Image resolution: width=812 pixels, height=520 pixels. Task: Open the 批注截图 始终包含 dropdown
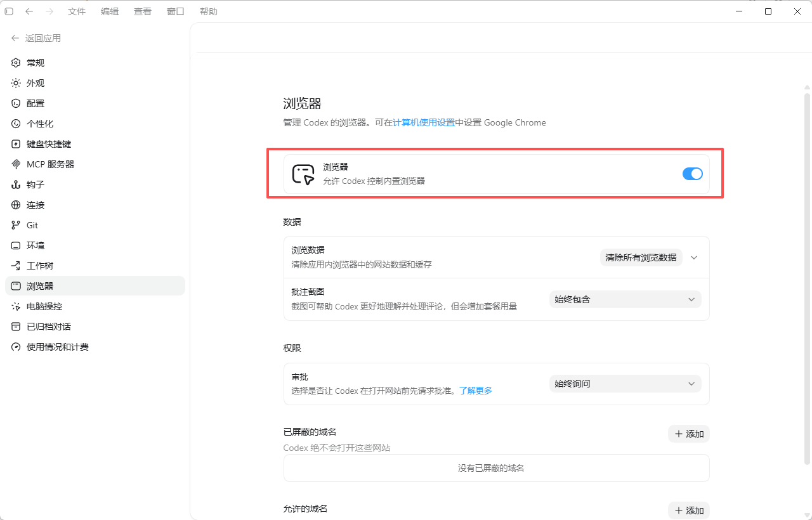click(x=625, y=299)
